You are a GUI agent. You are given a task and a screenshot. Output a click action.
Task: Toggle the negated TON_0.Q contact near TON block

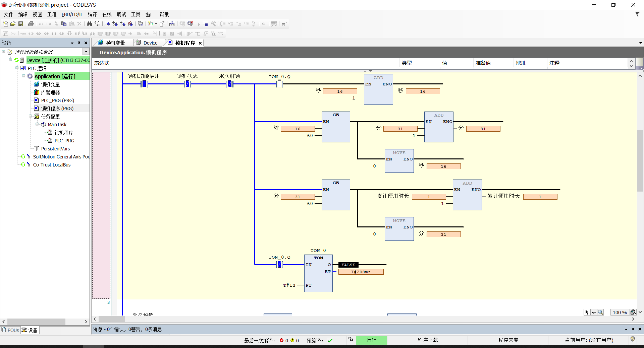pyautogui.click(x=279, y=265)
